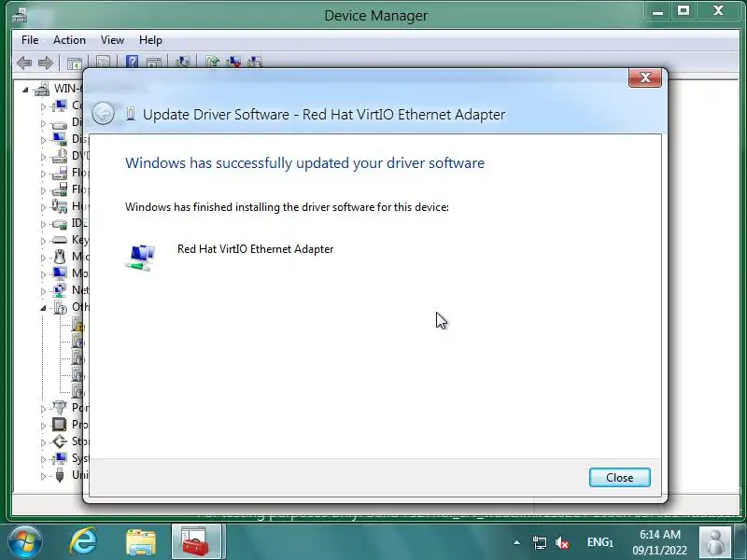The image size is (747, 560).
Task: Show hidden tray icons arrow
Action: pyautogui.click(x=516, y=542)
